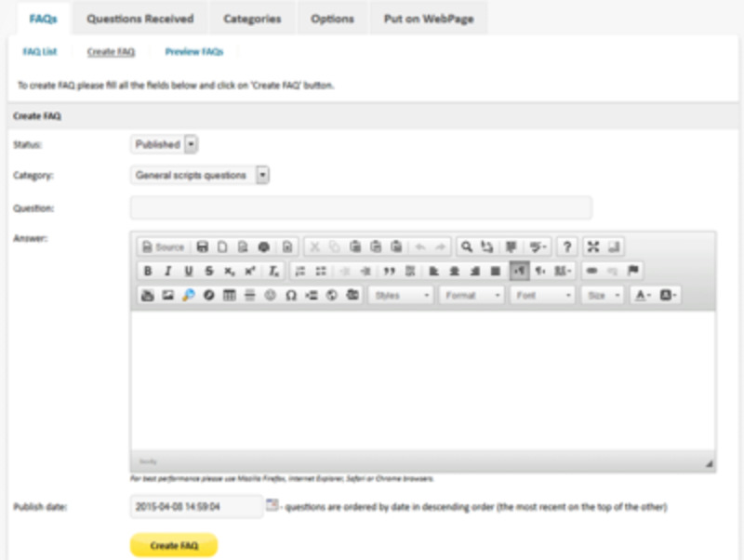Open the text color picker

tap(644, 295)
